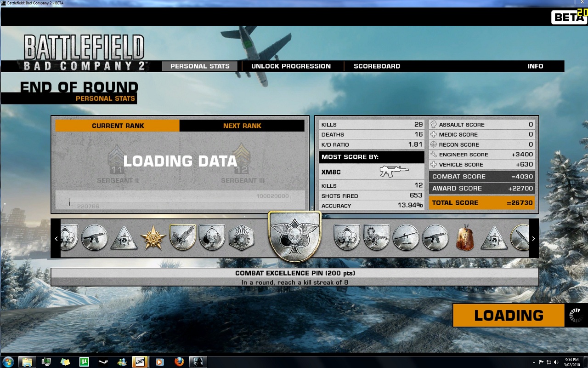This screenshot has height=368, width=588.
Task: Click the Combat Excellence Pin title text
Action: point(295,273)
